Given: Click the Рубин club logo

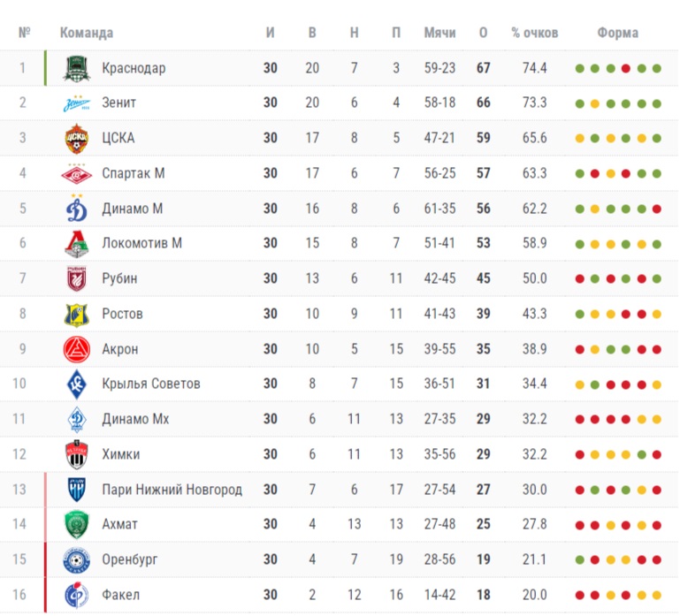Looking at the screenshot, I should coord(77,278).
